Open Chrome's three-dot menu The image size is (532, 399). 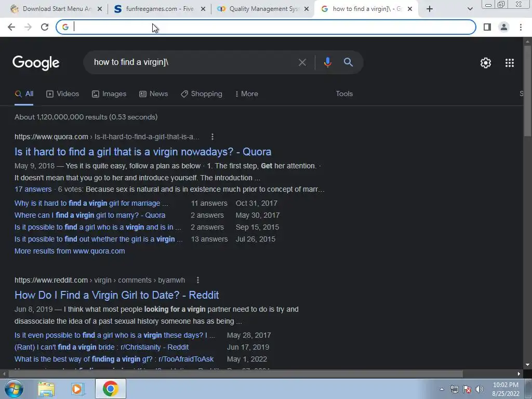tap(521, 27)
